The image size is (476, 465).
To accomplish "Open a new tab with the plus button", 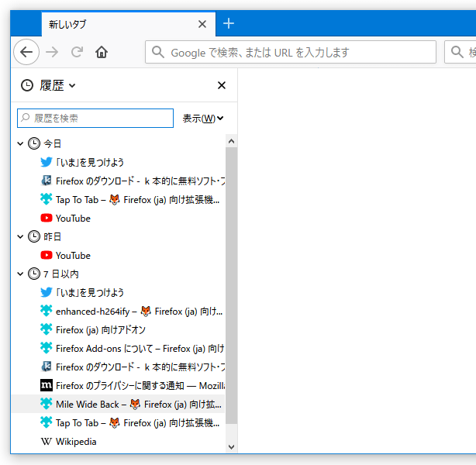I will click(x=228, y=23).
